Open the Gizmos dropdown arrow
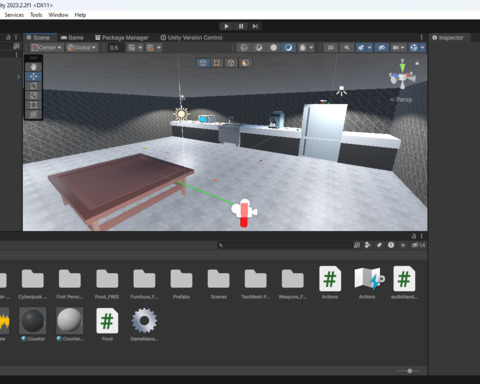The height and width of the screenshot is (384, 480). coord(422,48)
